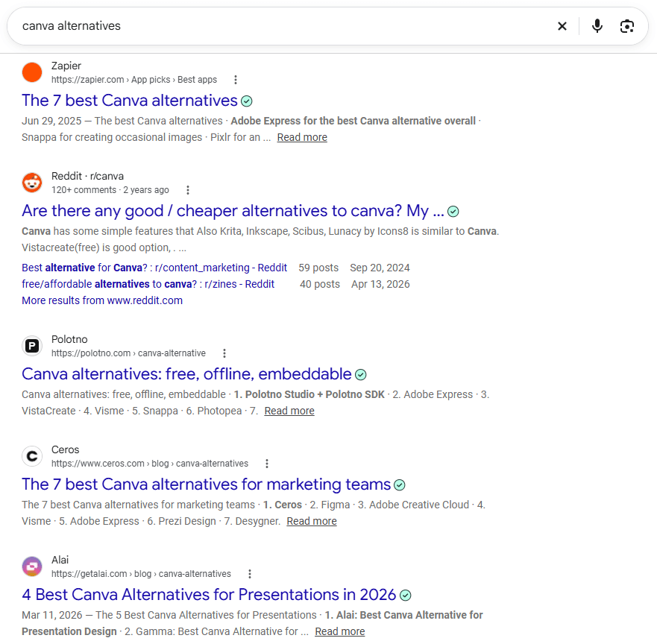Image resolution: width=657 pixels, height=644 pixels.
Task: Click the getalai.com blog canva-alternatives URL
Action: click(141, 574)
